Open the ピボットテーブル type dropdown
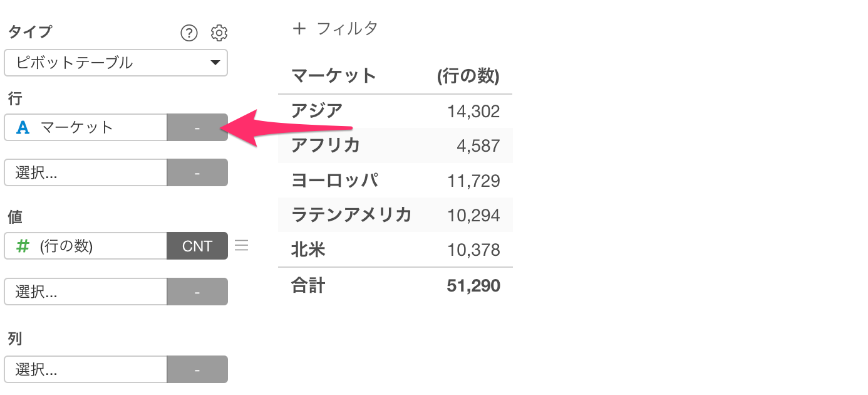 click(x=116, y=63)
